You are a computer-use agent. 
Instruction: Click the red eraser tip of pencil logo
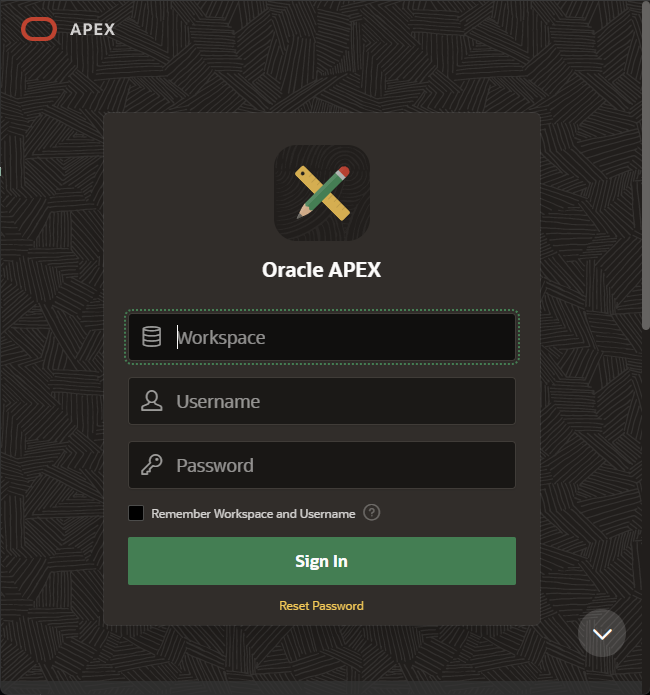pyautogui.click(x=344, y=172)
